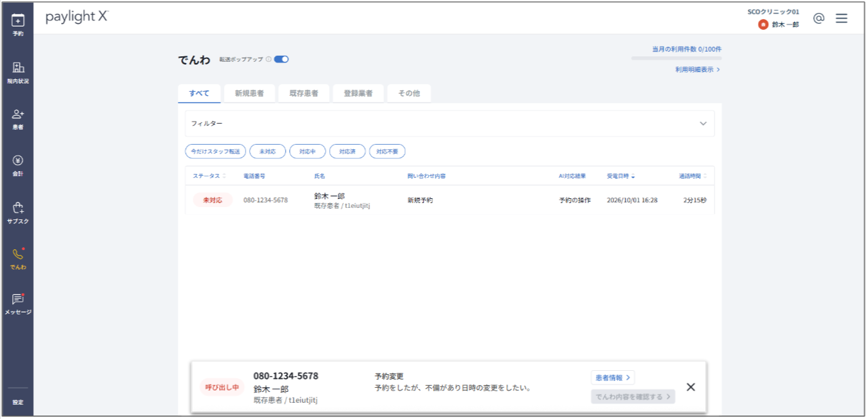Click the @ mention icon in header
The image size is (868, 419).
click(818, 18)
